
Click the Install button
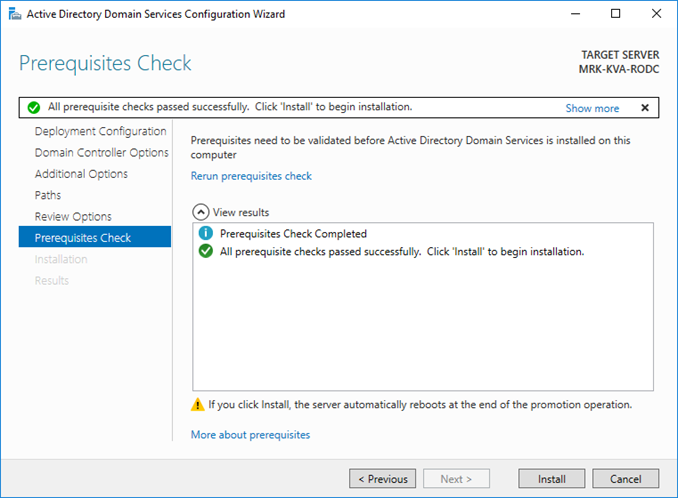[x=552, y=479]
